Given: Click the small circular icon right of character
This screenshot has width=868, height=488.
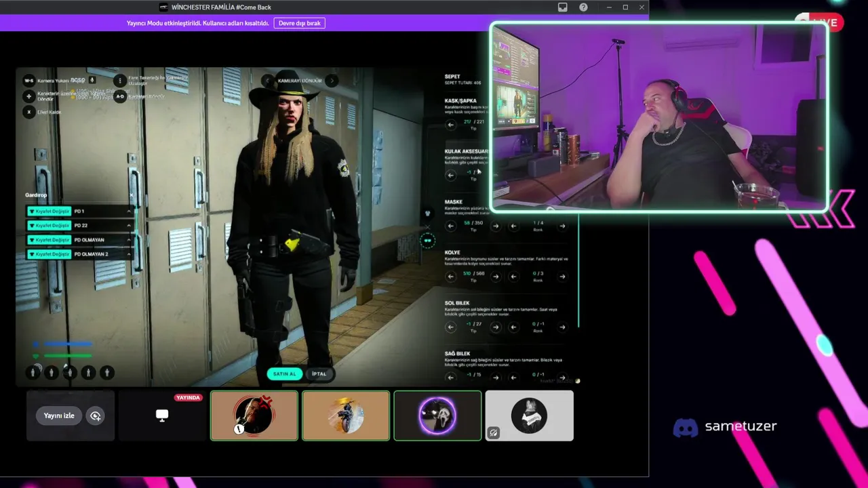Looking at the screenshot, I should click(427, 240).
